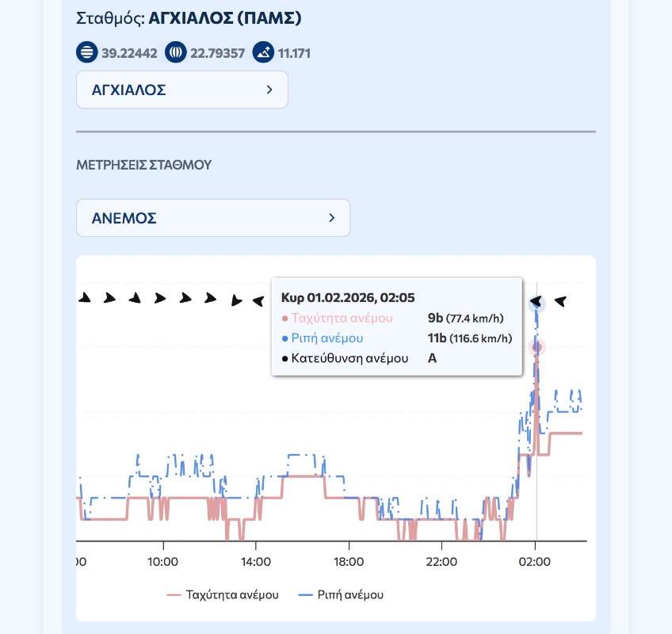Click the 22:00 time axis label
The height and width of the screenshot is (634, 672).
click(441, 562)
